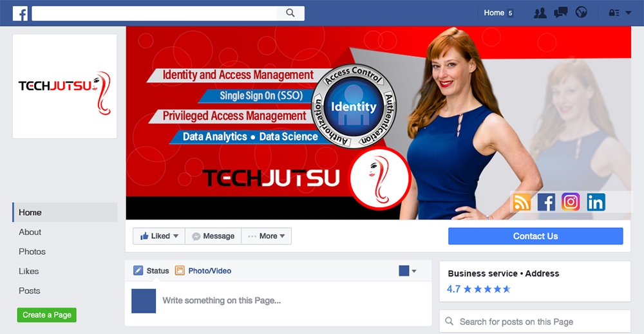Click the Photo/Video link
The image size is (644, 334).
(x=210, y=271)
